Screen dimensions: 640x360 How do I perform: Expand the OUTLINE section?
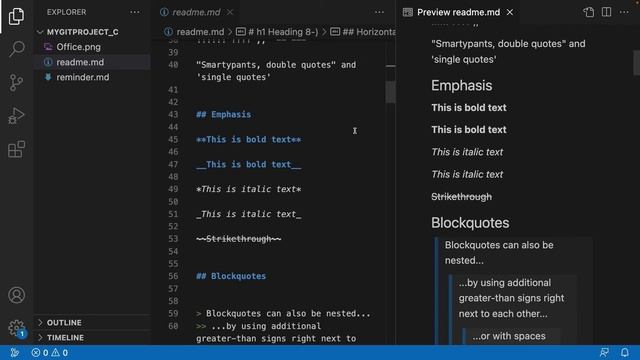tap(40, 322)
